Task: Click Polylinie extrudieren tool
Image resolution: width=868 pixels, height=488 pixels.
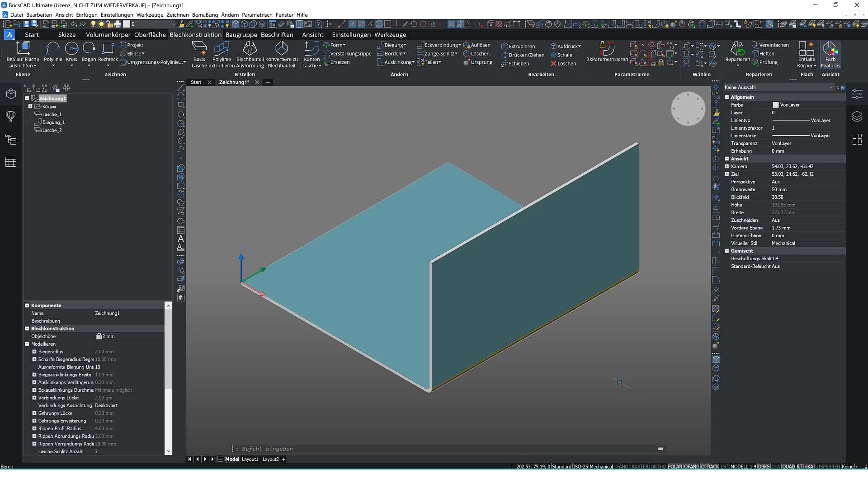Action: 222,54
